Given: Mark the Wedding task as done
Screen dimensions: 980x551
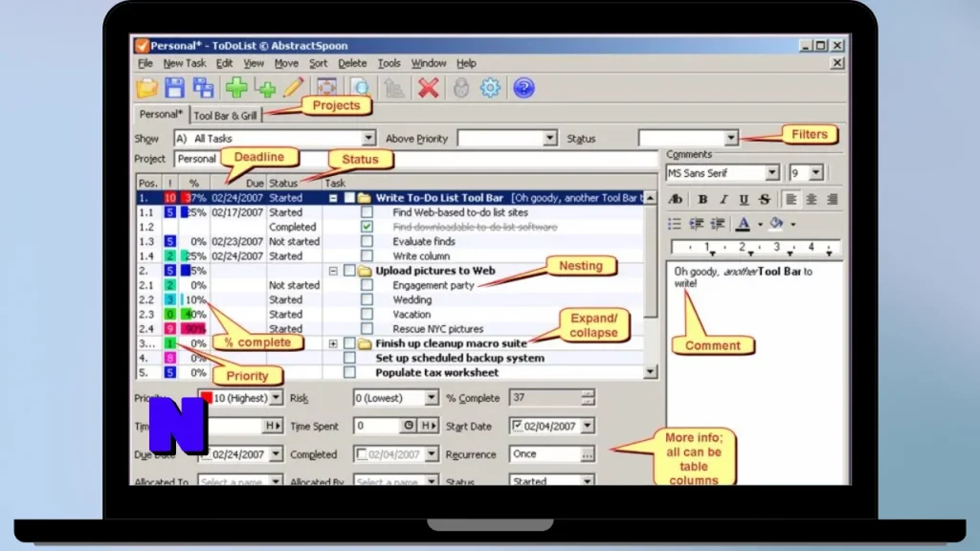Looking at the screenshot, I should (367, 299).
